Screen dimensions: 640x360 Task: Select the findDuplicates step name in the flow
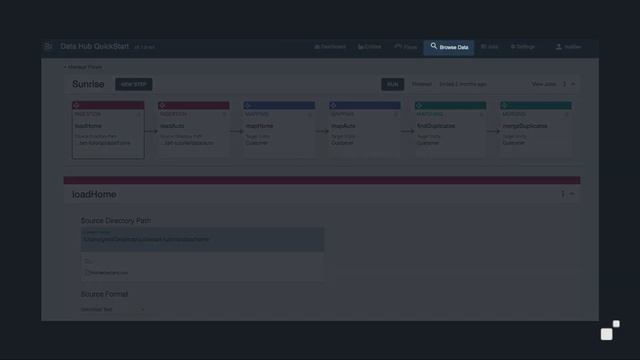point(436,126)
